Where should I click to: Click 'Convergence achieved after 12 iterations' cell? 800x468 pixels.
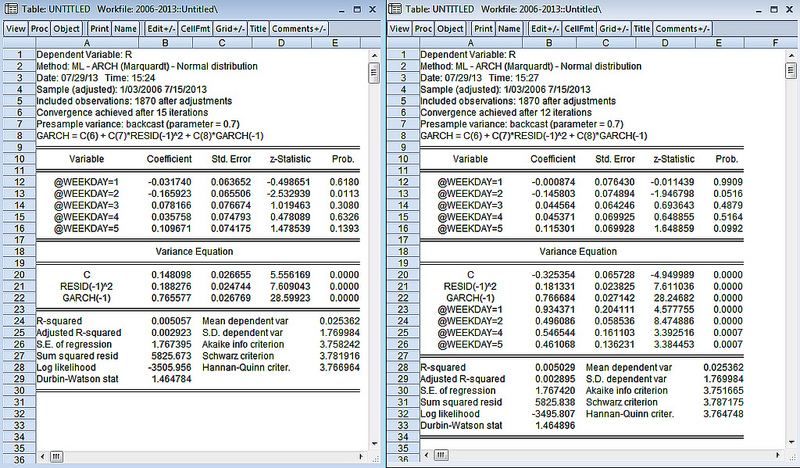[506, 112]
